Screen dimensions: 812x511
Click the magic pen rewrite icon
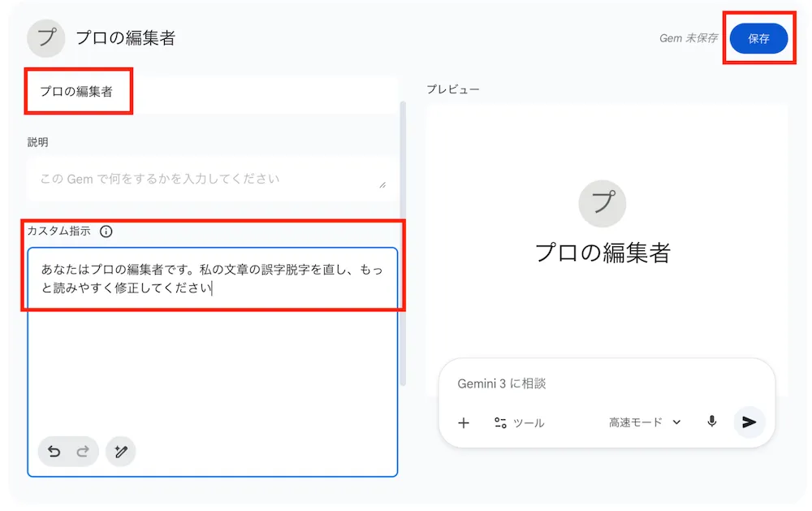(121, 452)
